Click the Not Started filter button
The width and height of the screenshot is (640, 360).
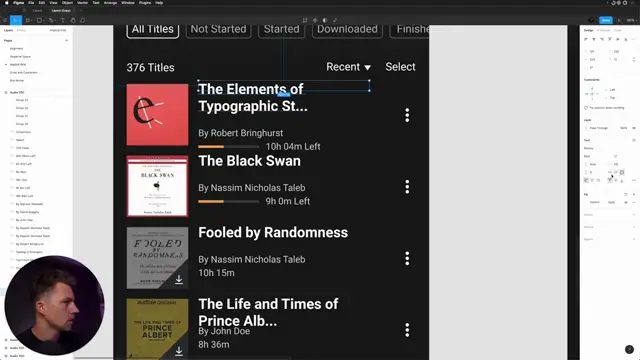[218, 30]
